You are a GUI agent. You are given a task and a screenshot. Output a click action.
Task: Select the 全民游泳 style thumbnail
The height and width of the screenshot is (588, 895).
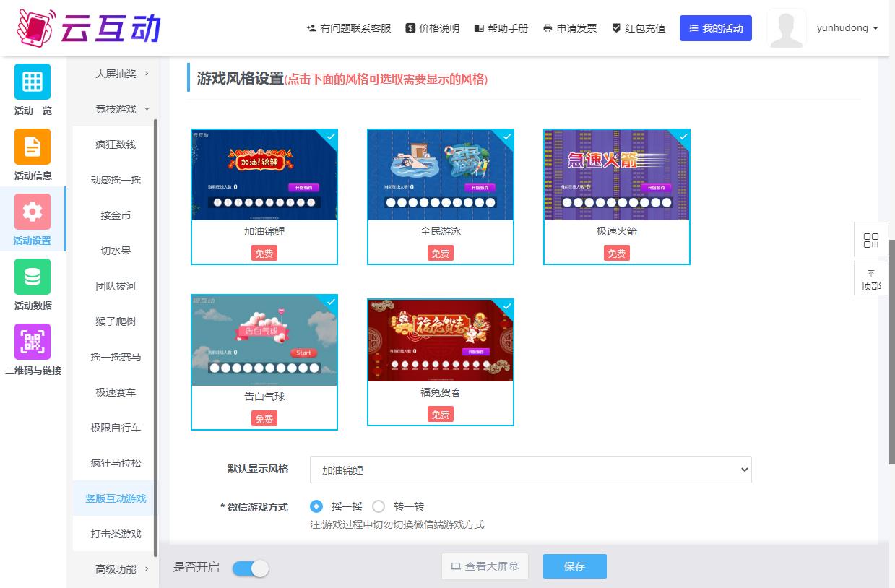coord(441,176)
